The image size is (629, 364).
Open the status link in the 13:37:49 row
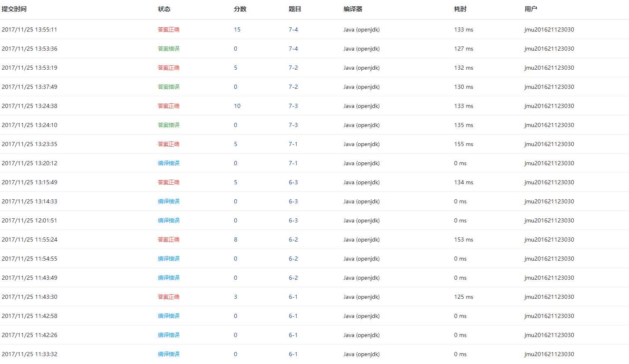tap(169, 87)
